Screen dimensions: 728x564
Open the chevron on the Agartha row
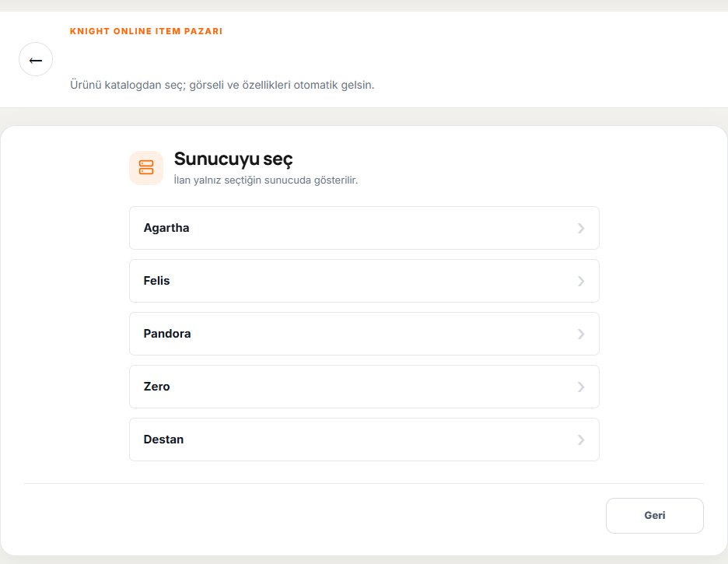tap(581, 228)
